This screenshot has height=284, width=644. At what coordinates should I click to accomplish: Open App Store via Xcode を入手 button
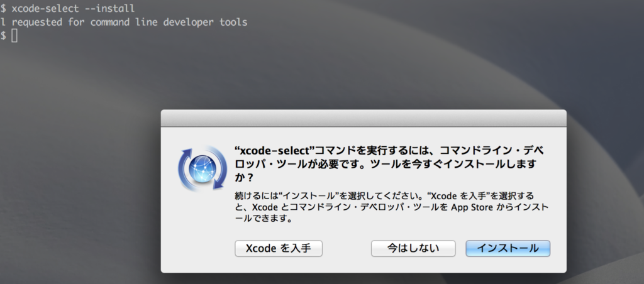279,248
